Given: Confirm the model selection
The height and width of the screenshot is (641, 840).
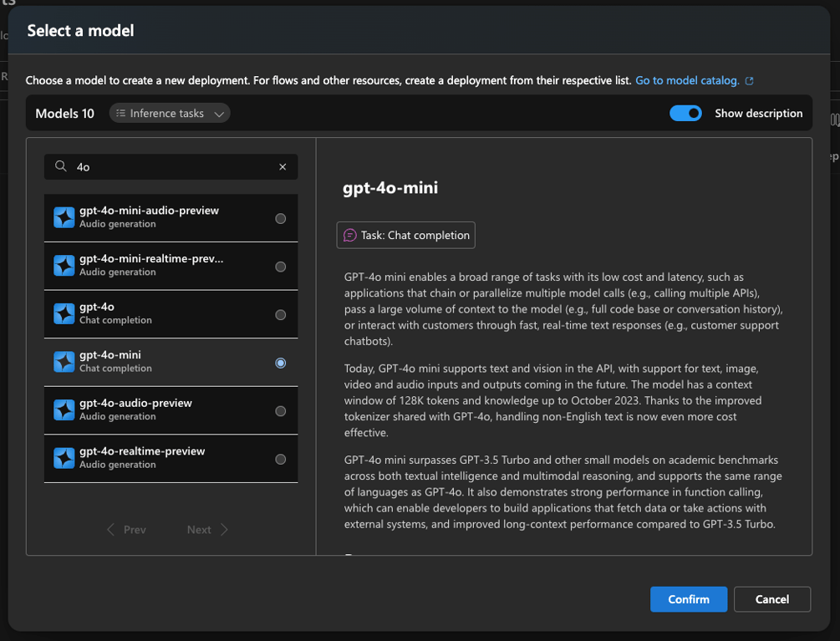Looking at the screenshot, I should pyautogui.click(x=688, y=599).
